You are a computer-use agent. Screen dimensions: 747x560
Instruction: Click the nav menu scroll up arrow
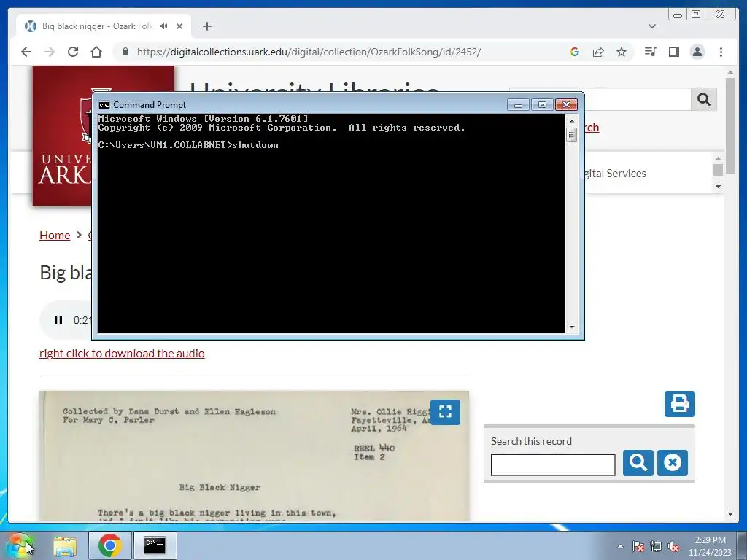click(x=718, y=158)
